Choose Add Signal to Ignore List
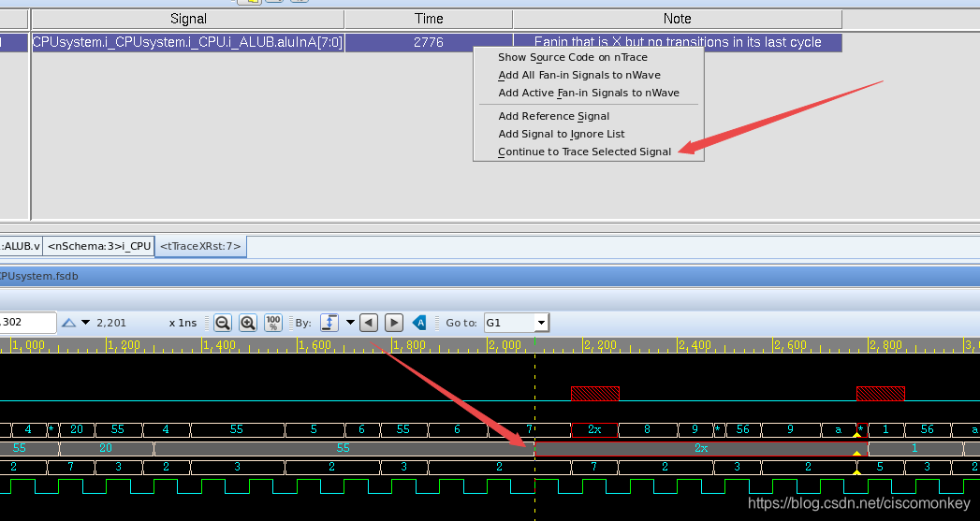The height and width of the screenshot is (521, 980). click(562, 134)
